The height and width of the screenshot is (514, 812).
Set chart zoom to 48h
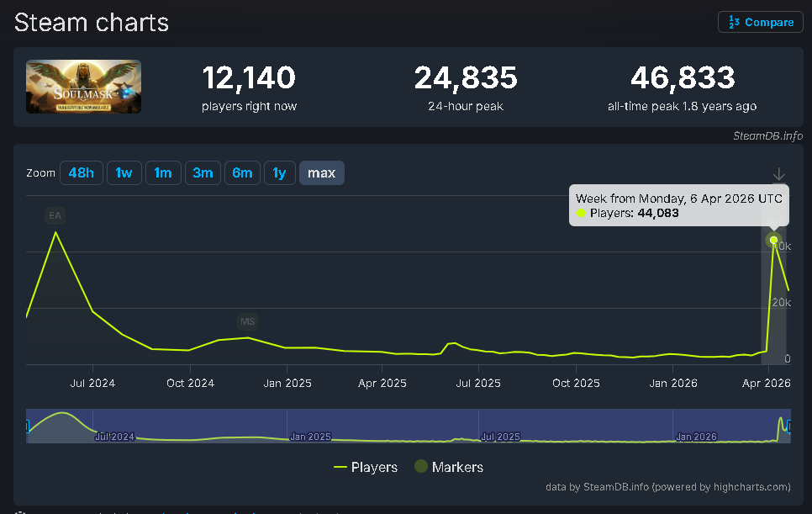(x=82, y=173)
